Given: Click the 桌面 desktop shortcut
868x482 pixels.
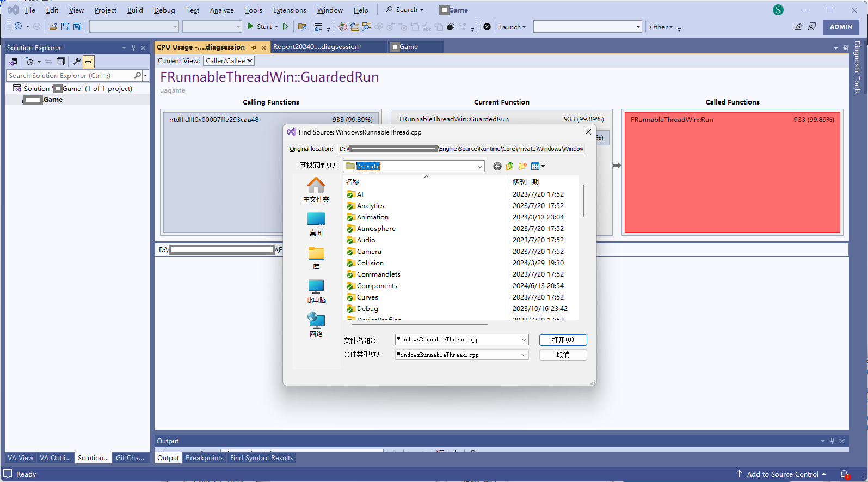Looking at the screenshot, I should [316, 224].
